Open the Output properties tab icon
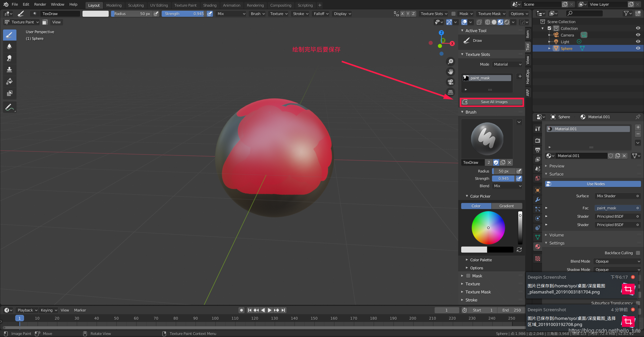 point(538,150)
